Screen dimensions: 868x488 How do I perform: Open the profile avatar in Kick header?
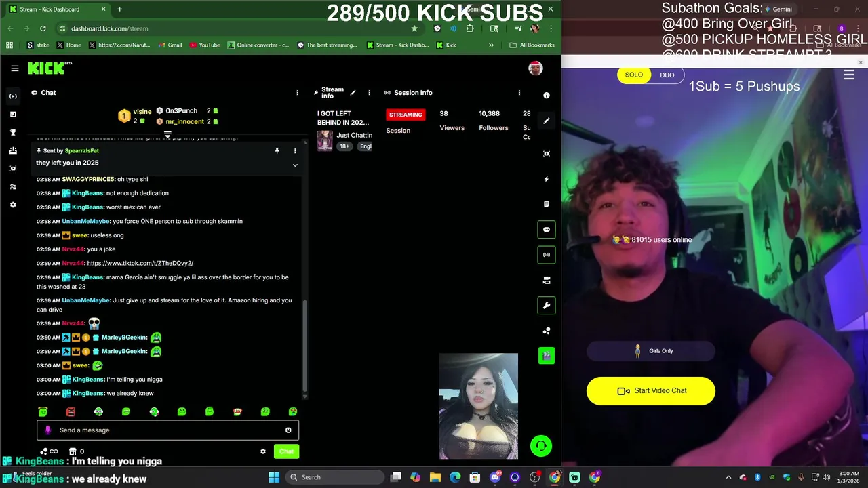point(536,68)
